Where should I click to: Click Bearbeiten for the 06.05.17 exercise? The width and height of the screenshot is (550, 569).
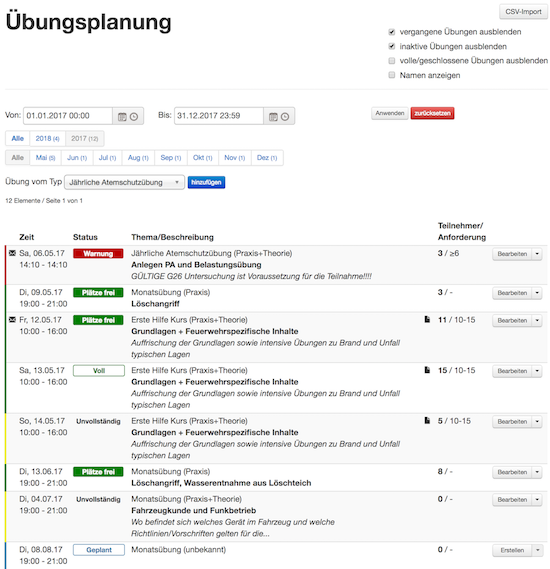512,254
